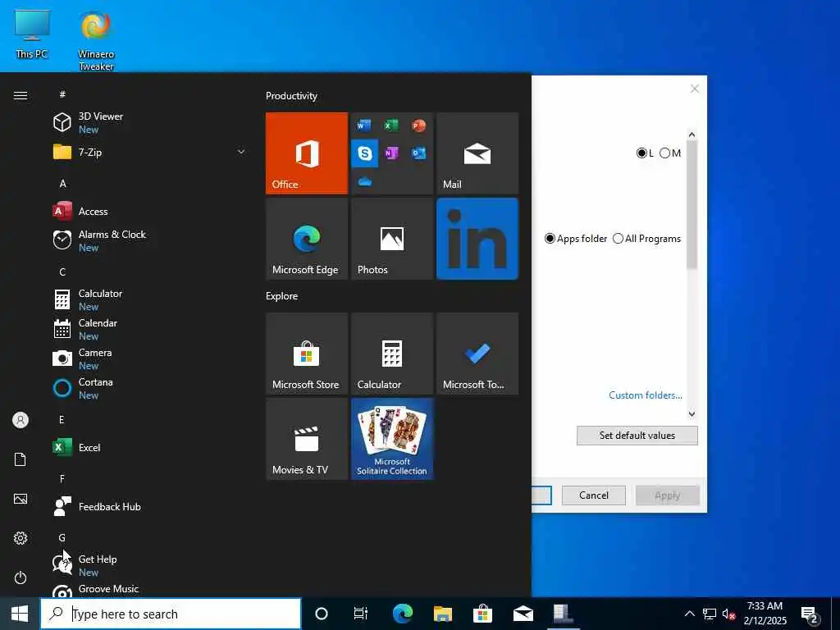Open the Mail tile
This screenshot has width=840, height=630.
point(477,153)
